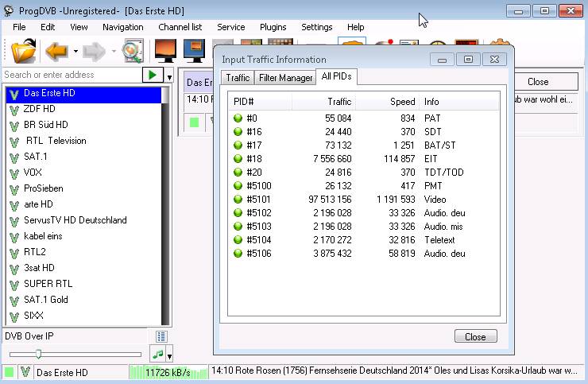This screenshot has width=588, height=384.
Task: Click the green music note audio icon
Action: pyautogui.click(x=157, y=354)
